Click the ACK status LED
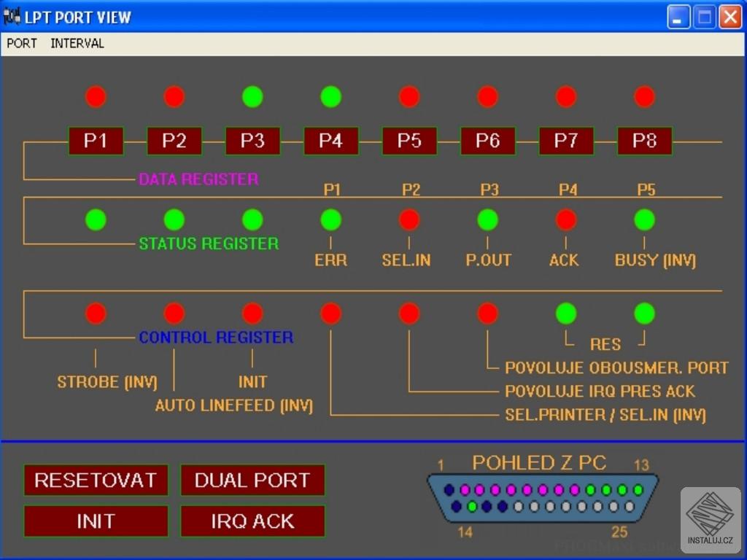This screenshot has width=747, height=560. pos(566,219)
